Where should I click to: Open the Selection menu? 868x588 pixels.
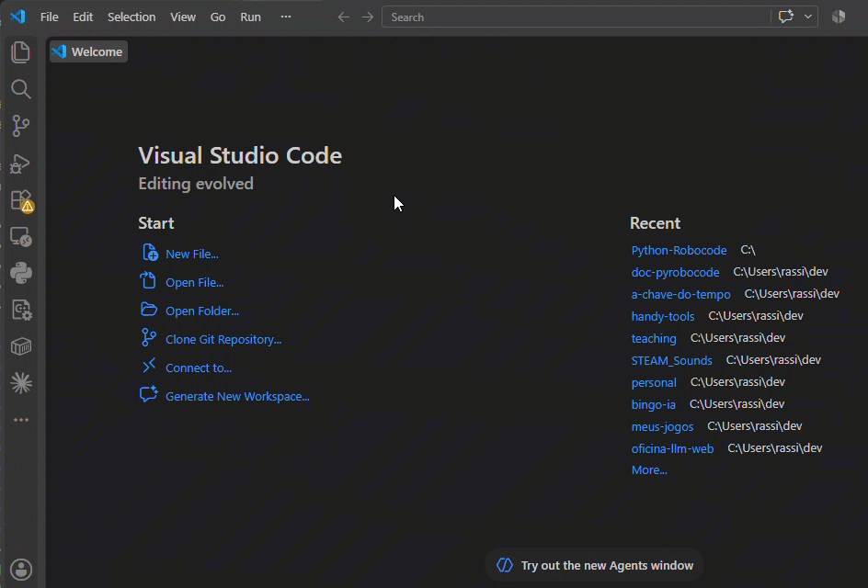[131, 17]
